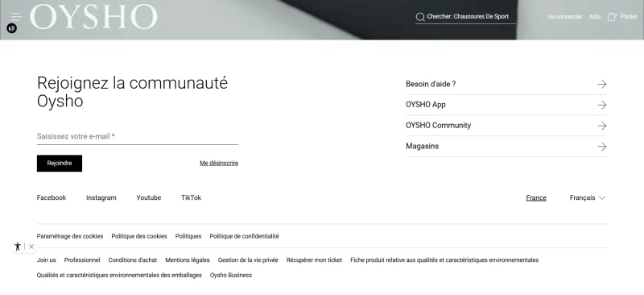Click the Rejoindre button

click(x=60, y=164)
